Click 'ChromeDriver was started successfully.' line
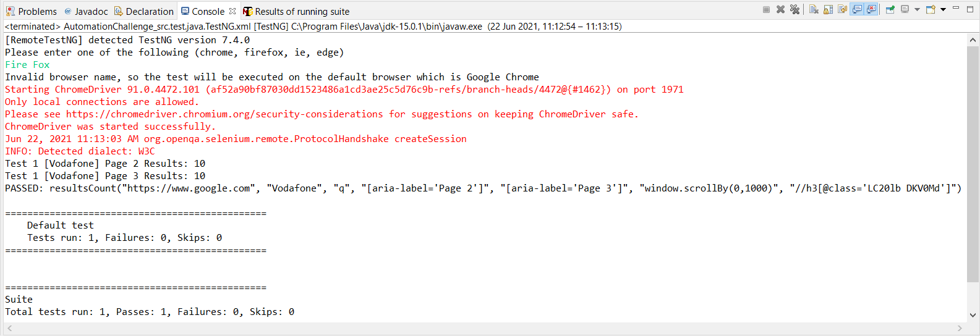 (x=110, y=127)
